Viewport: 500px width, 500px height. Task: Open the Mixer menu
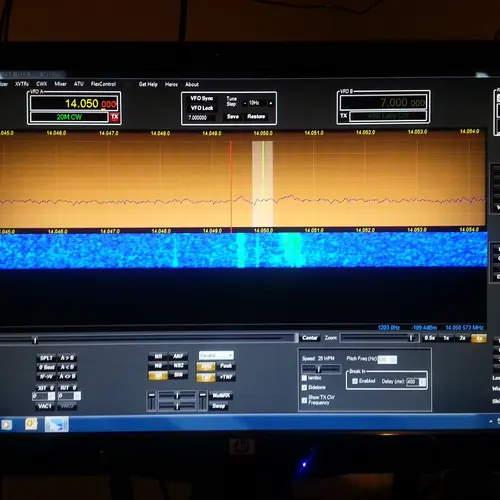[60, 84]
